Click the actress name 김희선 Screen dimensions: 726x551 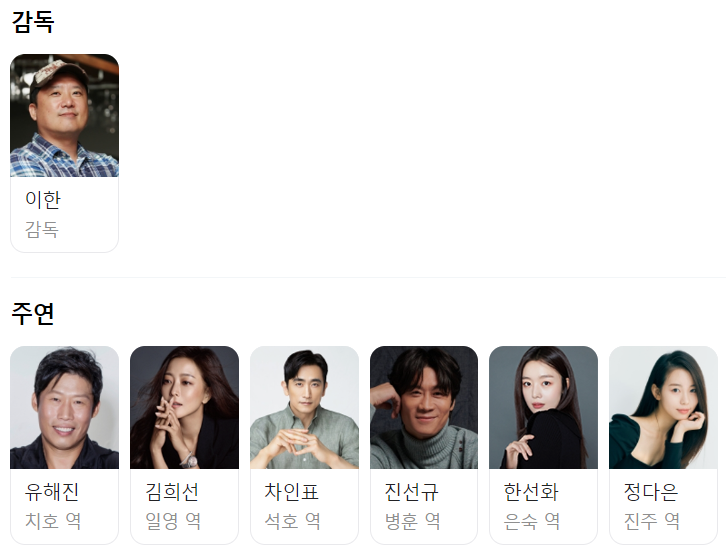[x=172, y=492]
